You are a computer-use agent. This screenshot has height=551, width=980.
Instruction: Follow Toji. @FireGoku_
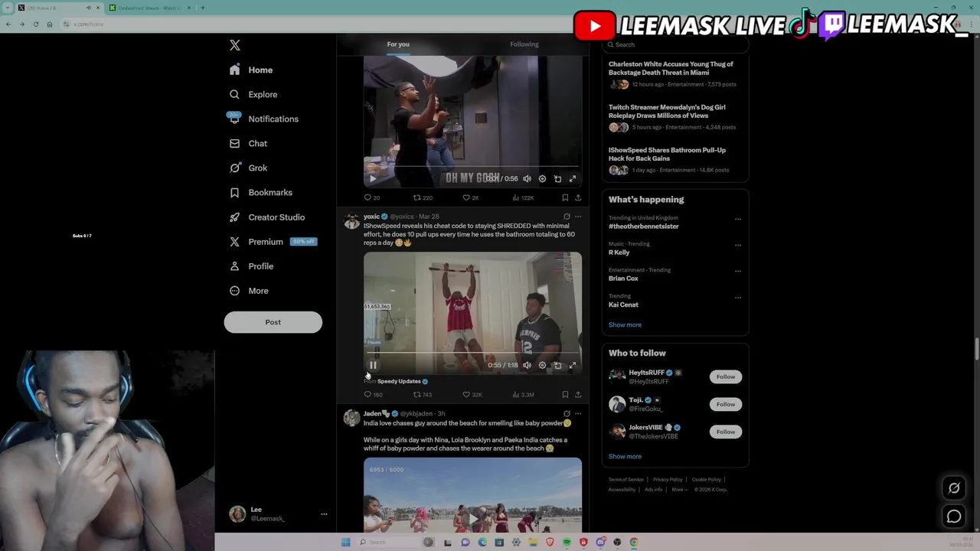tap(726, 404)
